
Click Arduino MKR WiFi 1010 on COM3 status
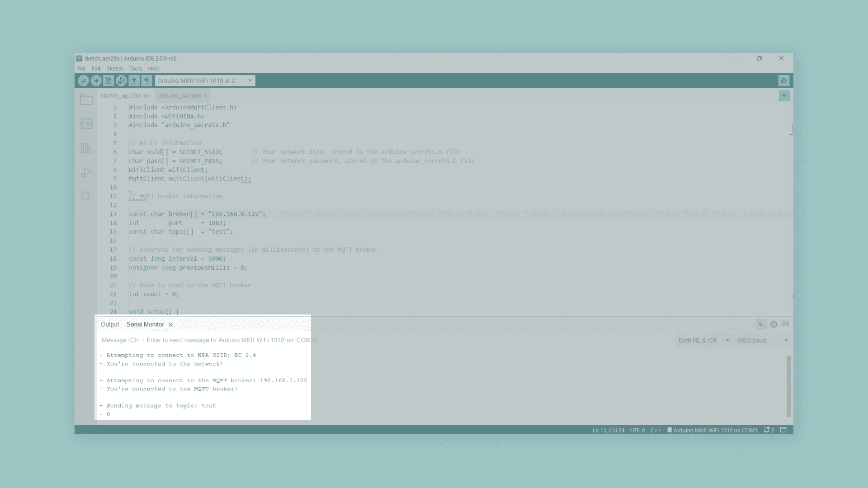click(714, 430)
